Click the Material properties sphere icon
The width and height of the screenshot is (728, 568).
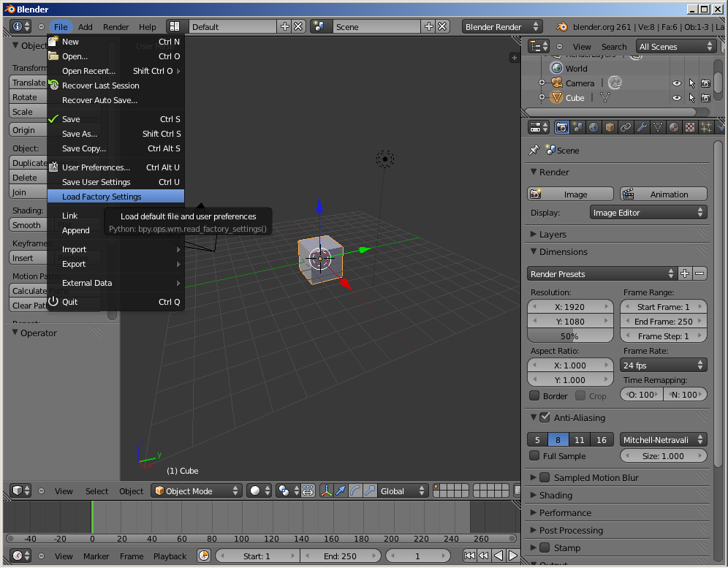(x=674, y=127)
